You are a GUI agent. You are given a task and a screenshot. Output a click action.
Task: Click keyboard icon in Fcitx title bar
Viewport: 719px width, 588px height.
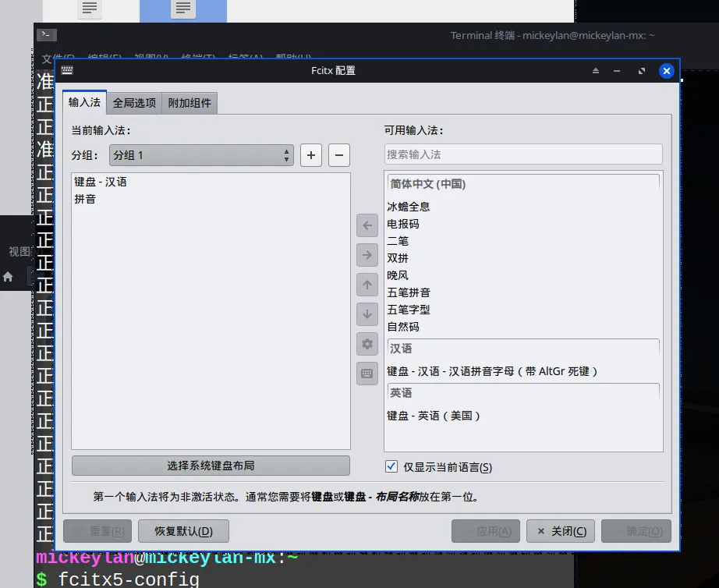pyautogui.click(x=67, y=70)
